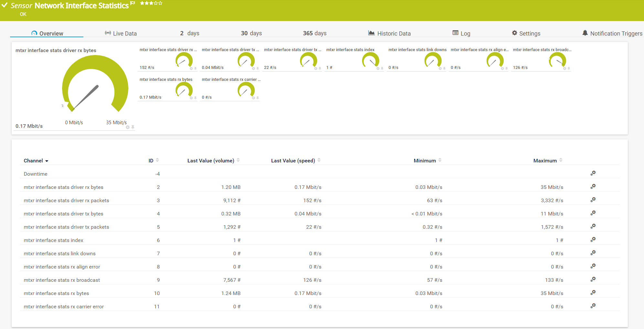Click gear icon on link downs gauge

pyautogui.click(x=440, y=69)
